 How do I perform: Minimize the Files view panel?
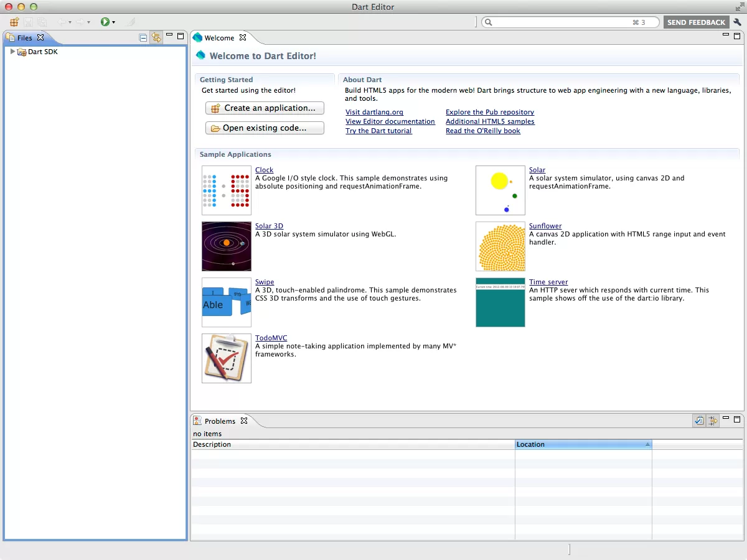click(x=169, y=35)
